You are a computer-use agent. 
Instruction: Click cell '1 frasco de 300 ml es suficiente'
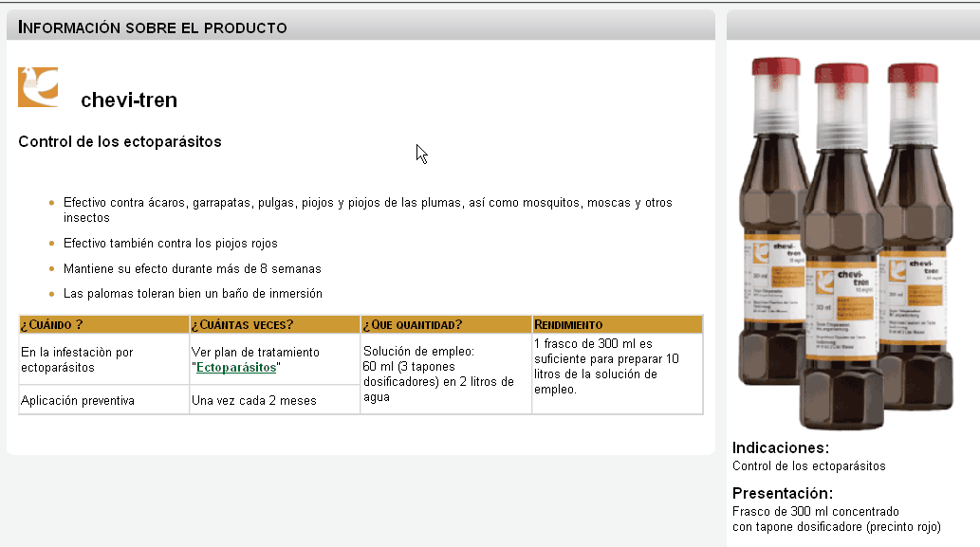pyautogui.click(x=618, y=374)
